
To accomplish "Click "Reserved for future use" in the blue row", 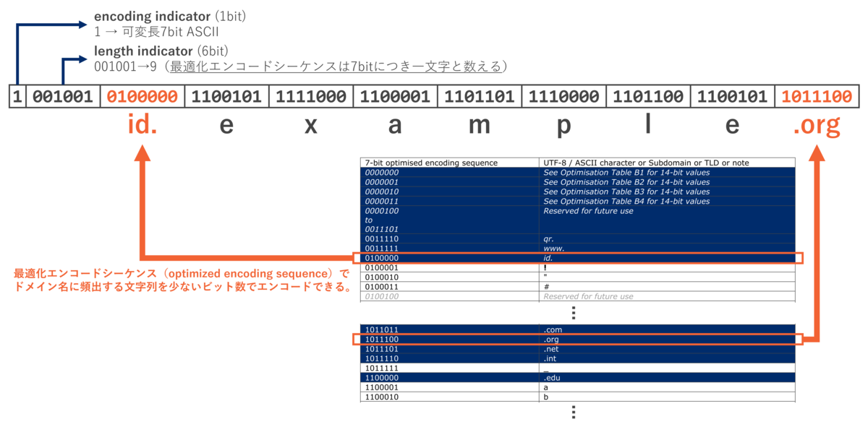I will click(x=588, y=210).
